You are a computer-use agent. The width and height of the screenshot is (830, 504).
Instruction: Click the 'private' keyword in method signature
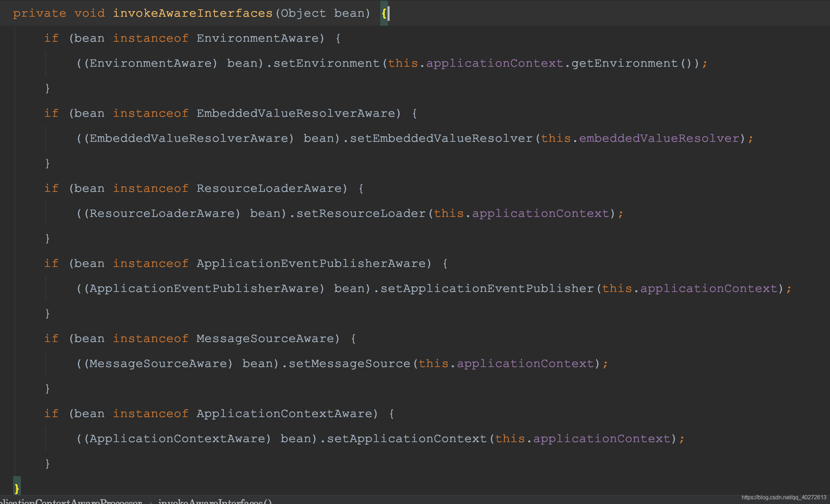(40, 13)
